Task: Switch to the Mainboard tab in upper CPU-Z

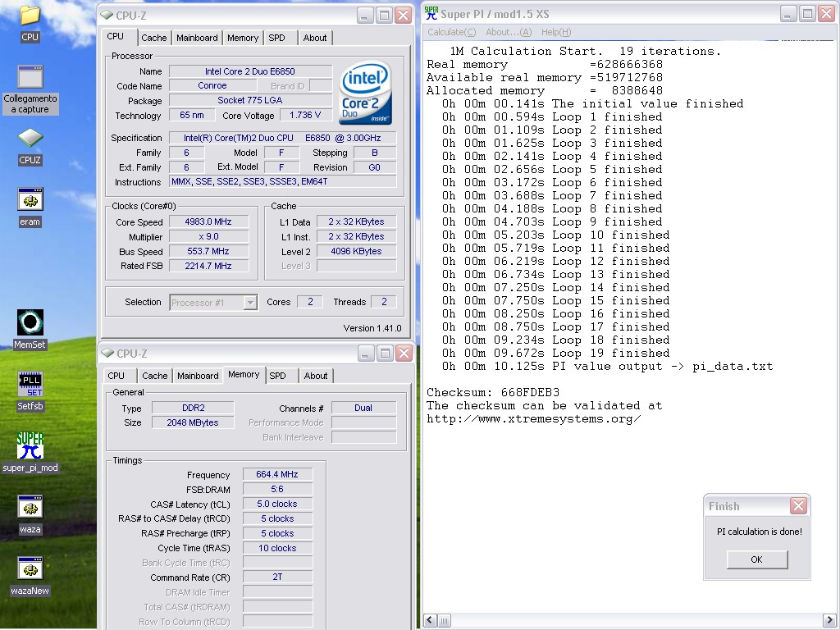Action: point(197,38)
